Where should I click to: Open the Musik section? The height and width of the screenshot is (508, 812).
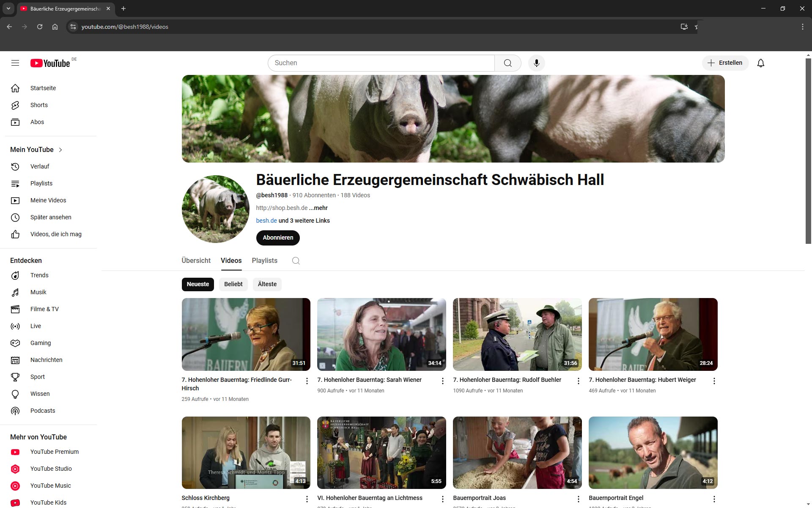coord(38,292)
